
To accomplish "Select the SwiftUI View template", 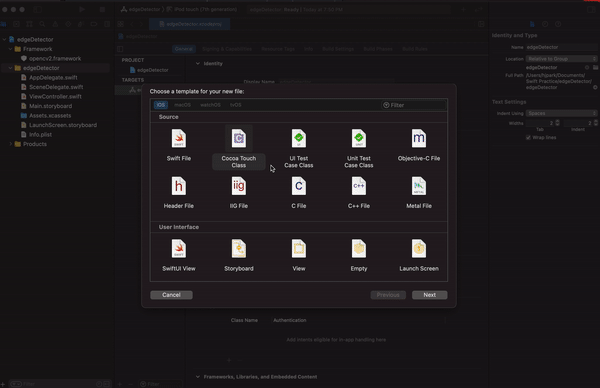I will (179, 256).
